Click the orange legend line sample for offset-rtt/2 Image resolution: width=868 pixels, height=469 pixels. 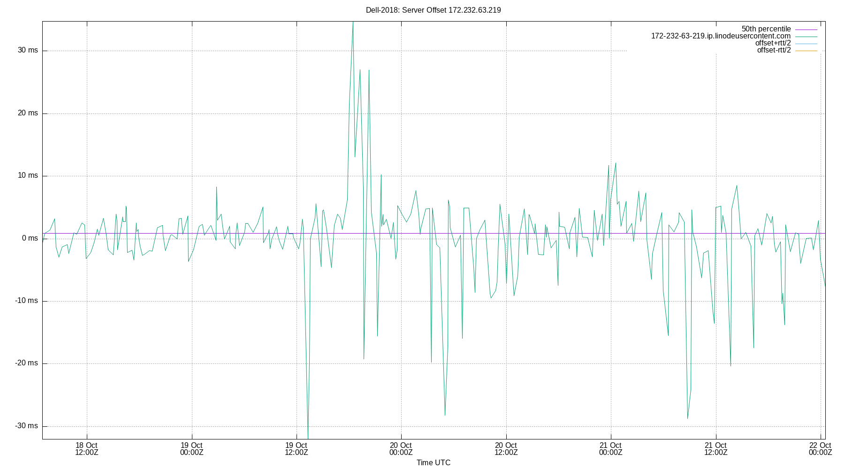point(806,51)
